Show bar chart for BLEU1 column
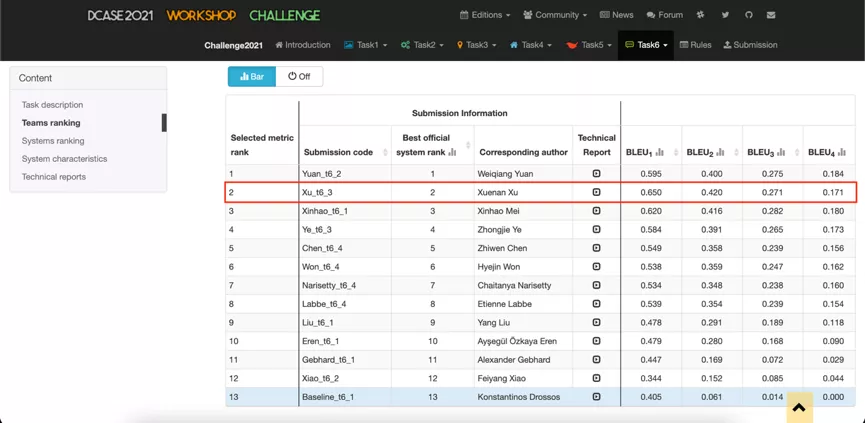The width and height of the screenshot is (865, 423). pyautogui.click(x=660, y=152)
